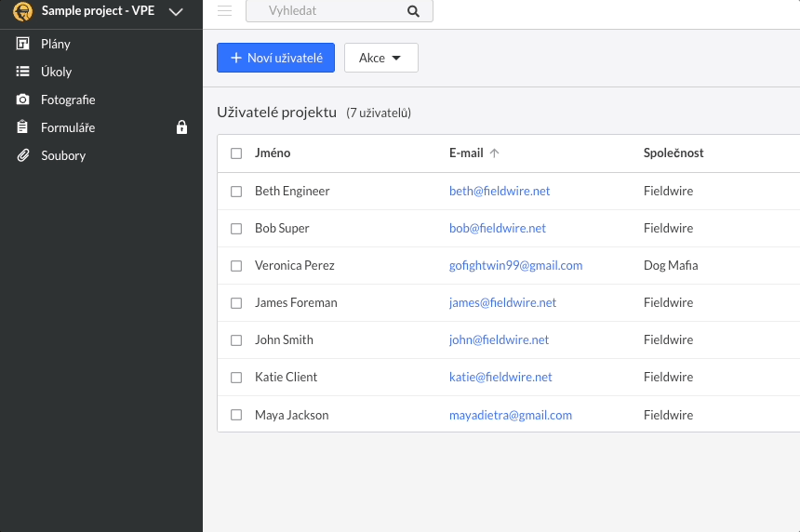800x532 pixels.
Task: Toggle the hamburger menu icon
Action: coord(224,11)
